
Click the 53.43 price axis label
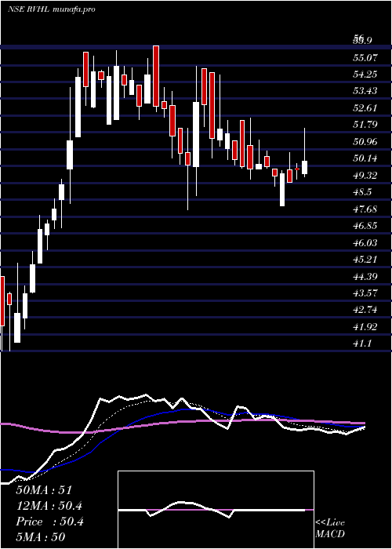366,91
